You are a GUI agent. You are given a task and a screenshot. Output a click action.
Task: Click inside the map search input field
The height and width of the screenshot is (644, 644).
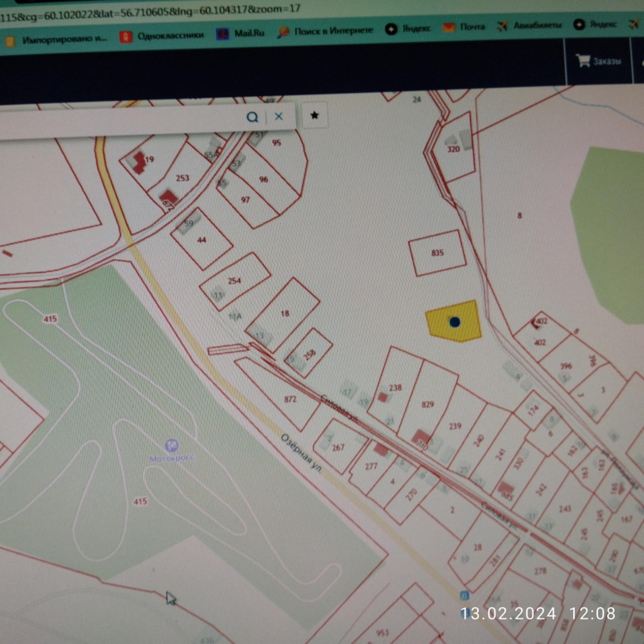[x=120, y=121]
